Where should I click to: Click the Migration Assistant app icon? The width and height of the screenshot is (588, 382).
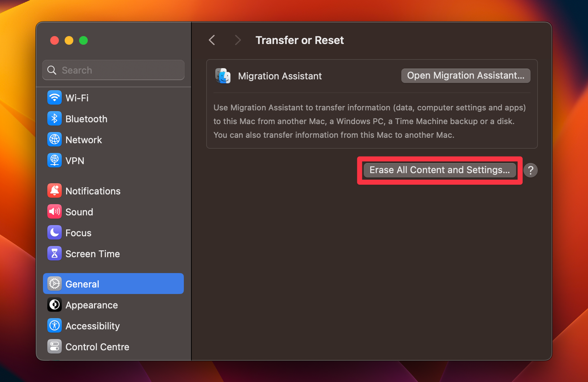point(222,76)
